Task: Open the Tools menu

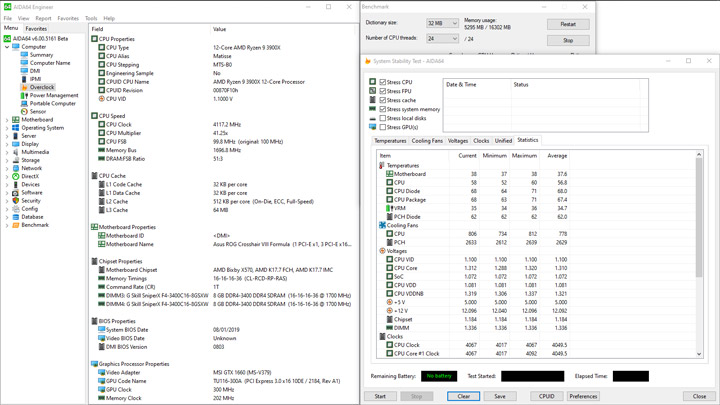Action: point(91,18)
